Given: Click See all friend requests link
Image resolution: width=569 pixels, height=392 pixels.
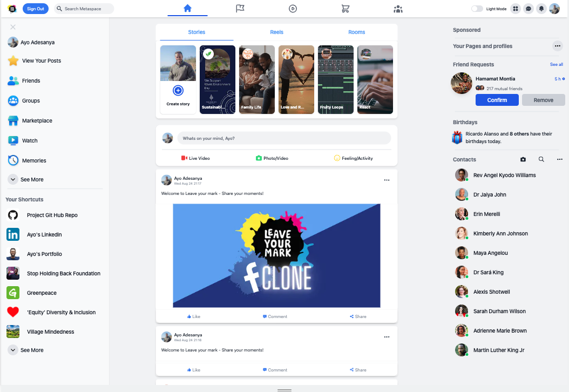Looking at the screenshot, I should click(x=556, y=64).
